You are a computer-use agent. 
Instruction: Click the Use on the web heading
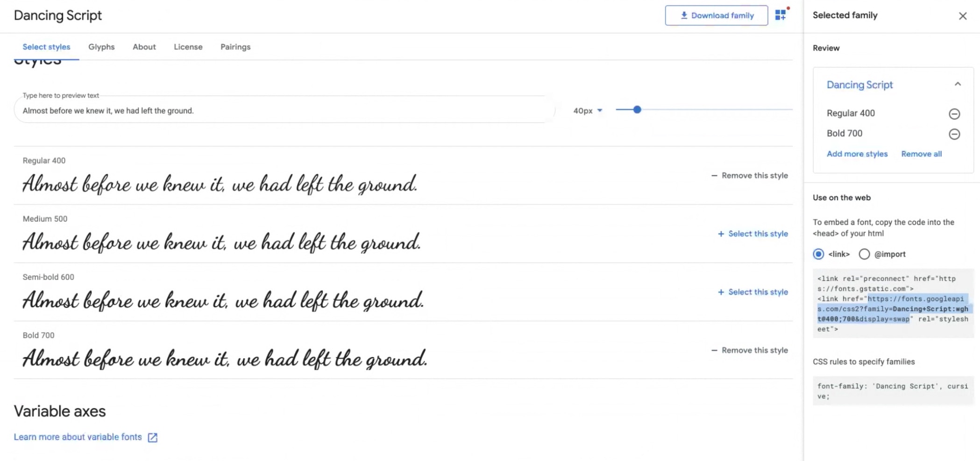842,197
